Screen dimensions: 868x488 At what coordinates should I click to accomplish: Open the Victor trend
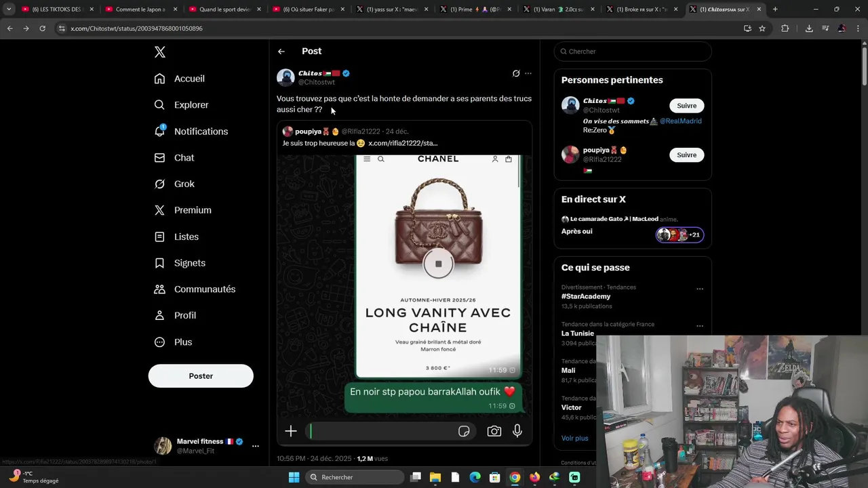pyautogui.click(x=572, y=408)
